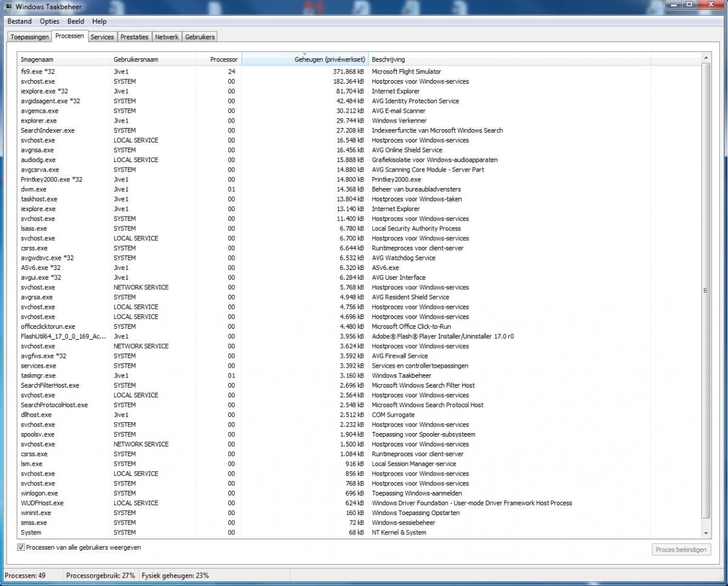728x586 pixels.
Task: Select the WUDFHost.exe process
Action: 359,503
